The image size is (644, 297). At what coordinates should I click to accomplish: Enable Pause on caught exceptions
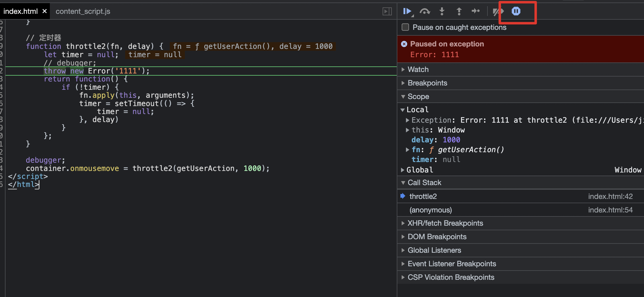coord(405,27)
